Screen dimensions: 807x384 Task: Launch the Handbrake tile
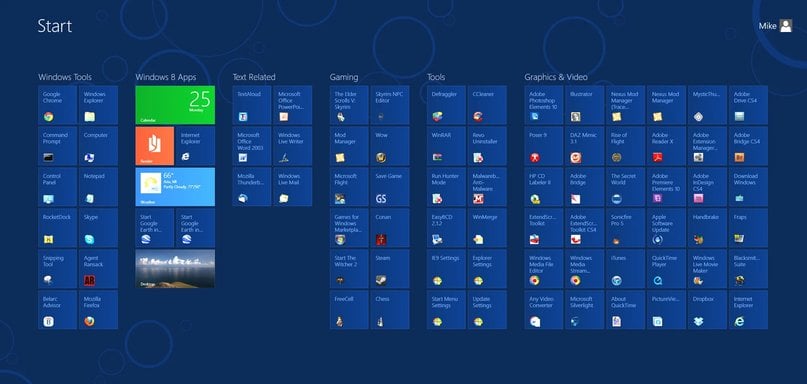coord(707,228)
